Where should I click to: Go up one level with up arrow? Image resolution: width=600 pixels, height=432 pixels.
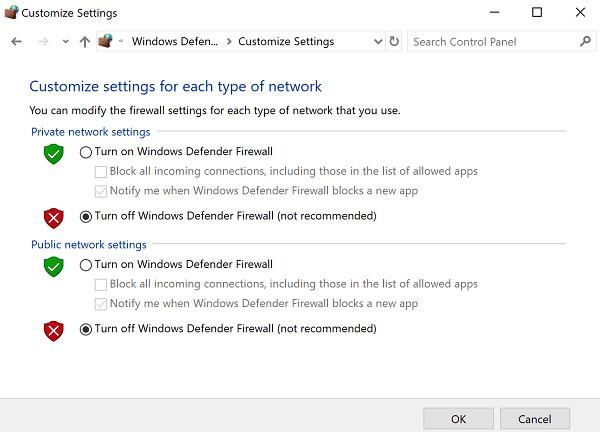85,41
